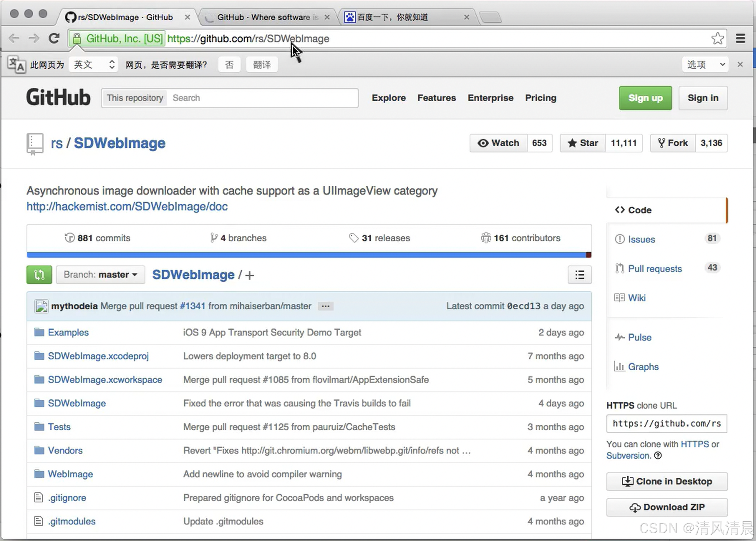756x541 pixels.
Task: Bookmark page with the star icon
Action: click(x=717, y=39)
